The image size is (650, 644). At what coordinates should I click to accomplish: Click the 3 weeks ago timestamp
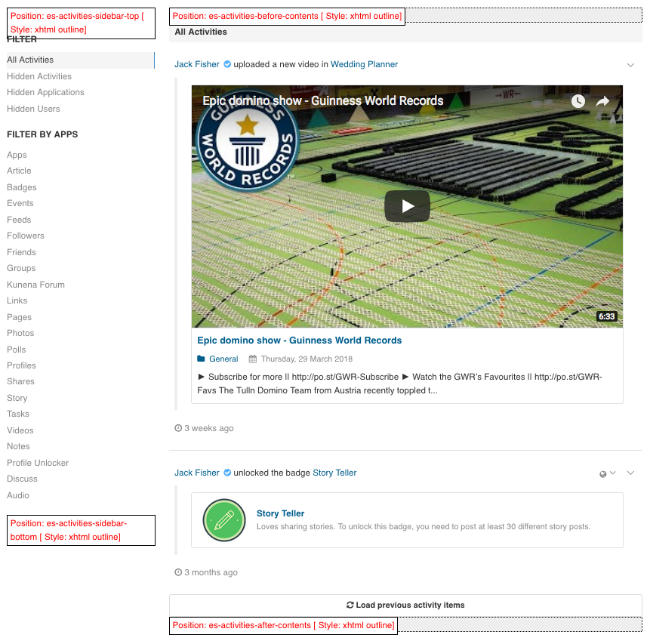[x=209, y=428]
